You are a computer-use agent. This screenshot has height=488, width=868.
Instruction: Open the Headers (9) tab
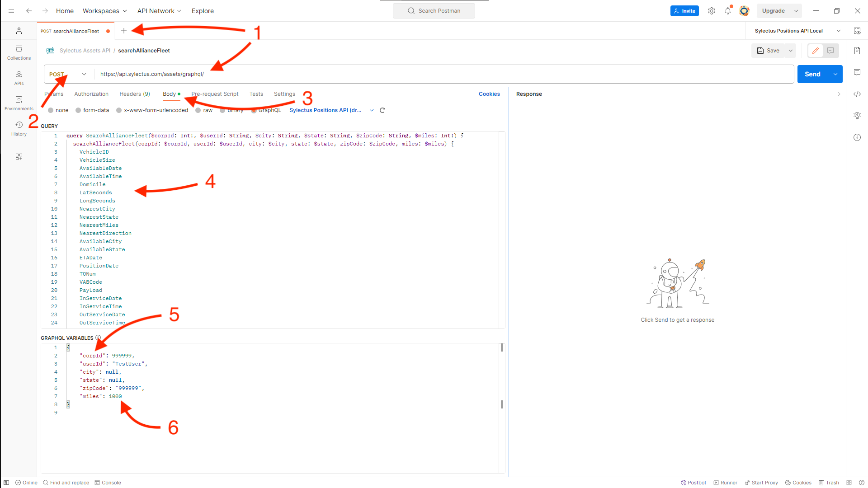134,94
